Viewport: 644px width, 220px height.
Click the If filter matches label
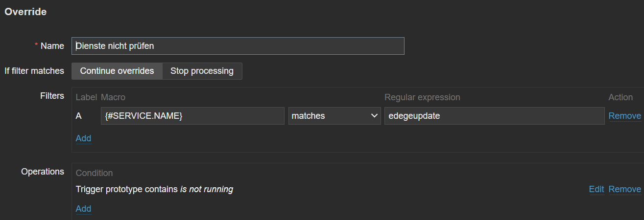(34, 71)
